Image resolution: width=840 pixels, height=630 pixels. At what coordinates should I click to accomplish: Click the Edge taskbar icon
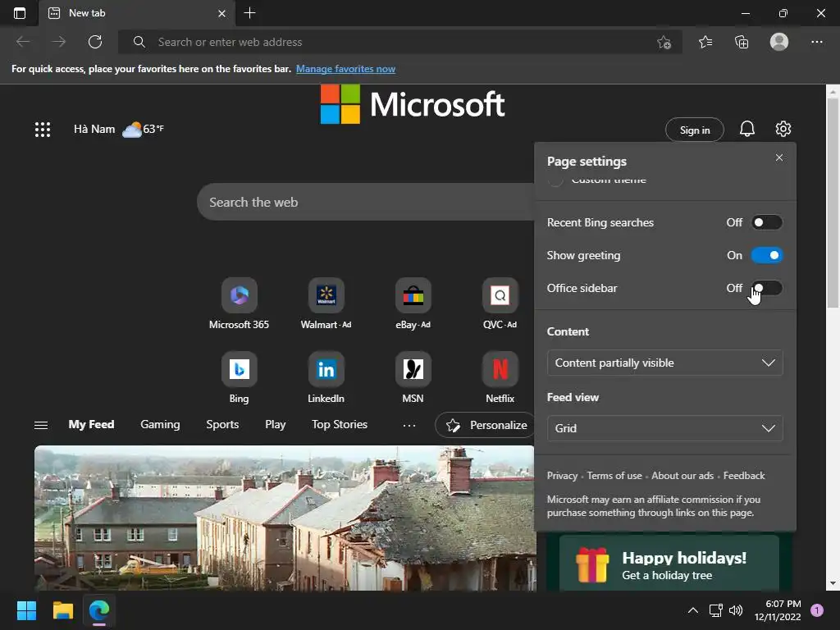(x=99, y=610)
